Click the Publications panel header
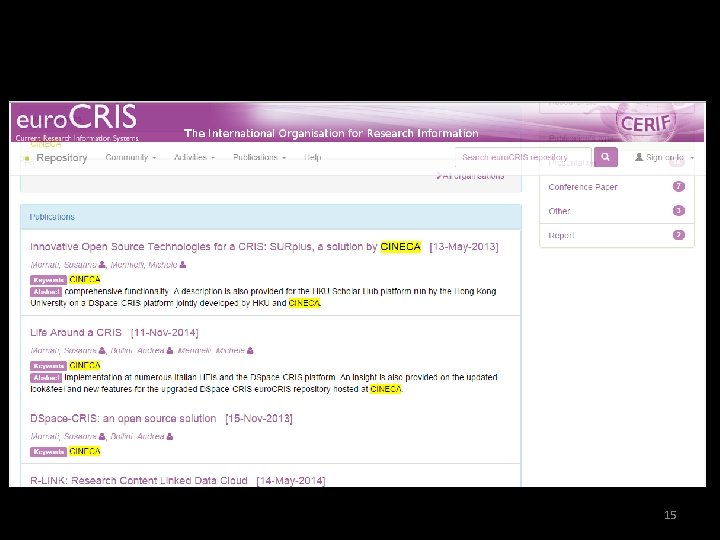Image resolution: width=720 pixels, height=540 pixels. point(271,217)
